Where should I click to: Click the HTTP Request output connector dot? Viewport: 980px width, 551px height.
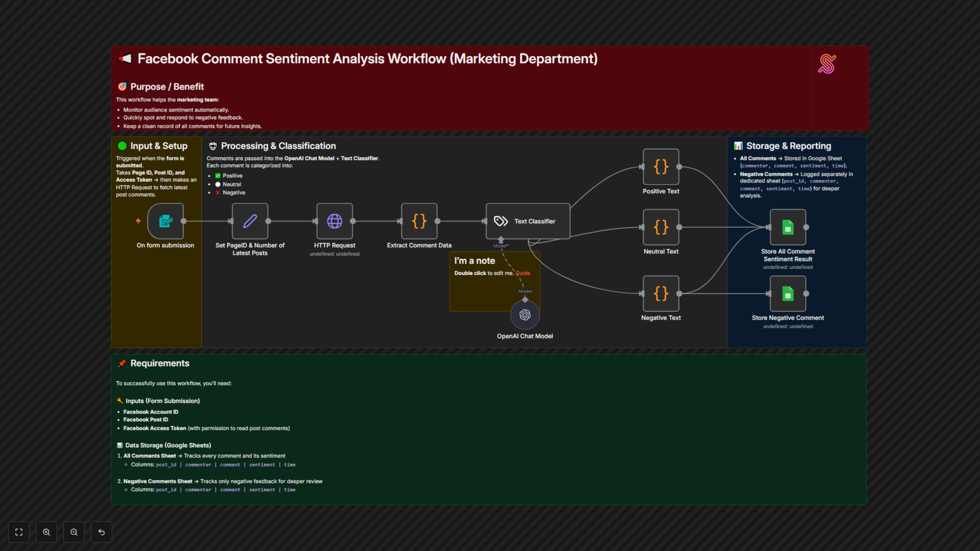(353, 221)
